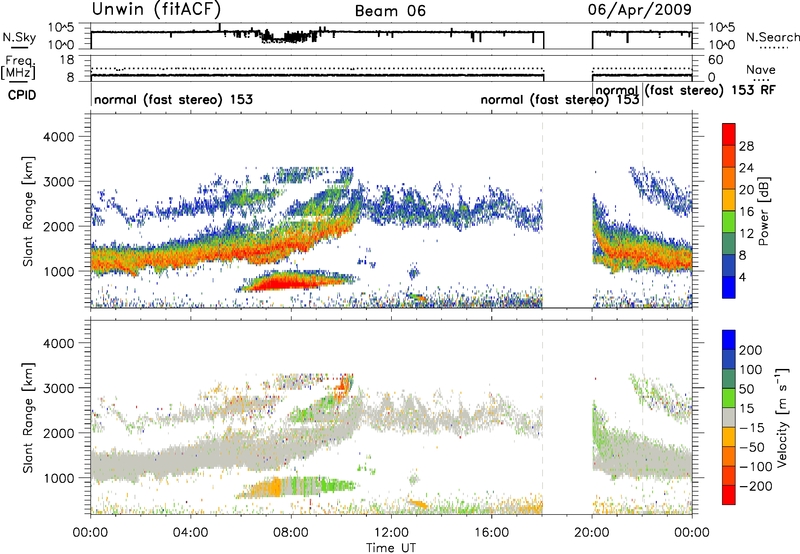Image resolution: width=800 pixels, height=554 pixels.
Task: Select the 'N.Sky' axis label
Action: (19, 37)
